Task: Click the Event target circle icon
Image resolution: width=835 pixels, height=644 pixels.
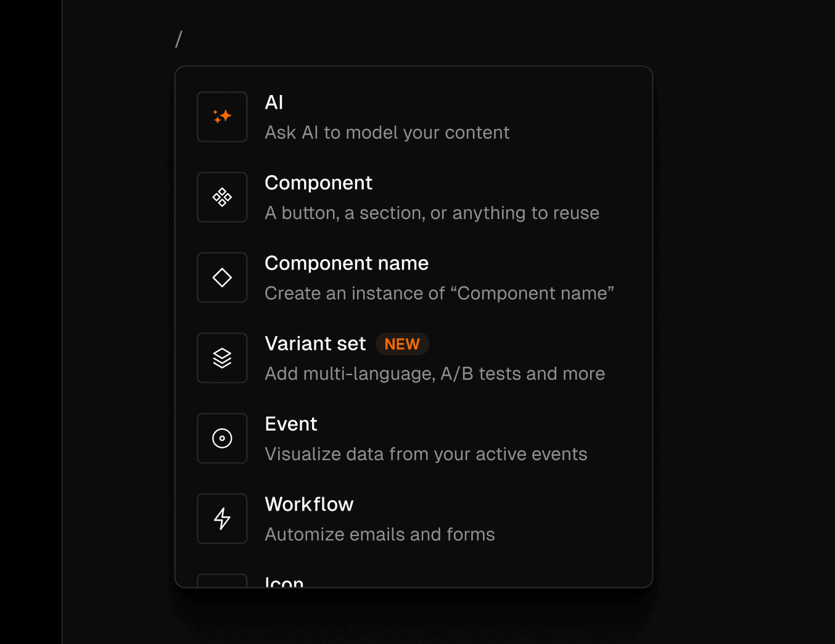Action: (x=222, y=438)
